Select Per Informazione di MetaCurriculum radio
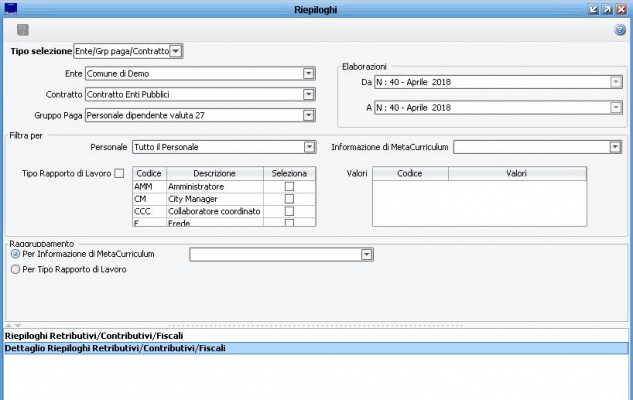Viewport: 633px width, 400px height. pyautogui.click(x=15, y=254)
